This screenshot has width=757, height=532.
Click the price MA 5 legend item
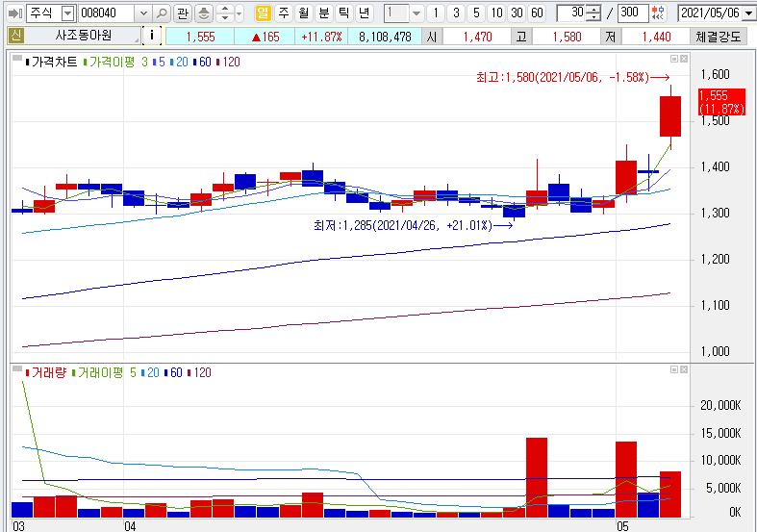pos(159,62)
